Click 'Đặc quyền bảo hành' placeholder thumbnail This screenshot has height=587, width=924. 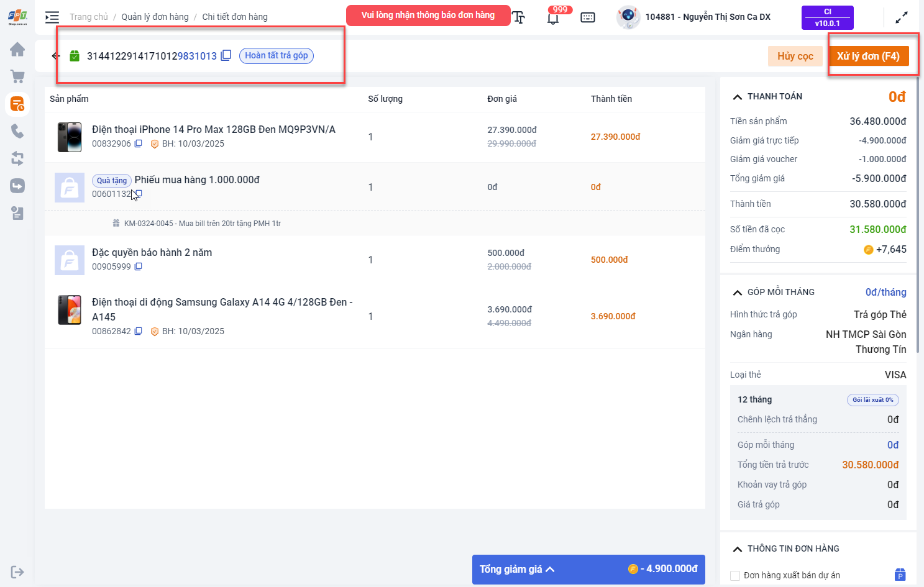[70, 260]
